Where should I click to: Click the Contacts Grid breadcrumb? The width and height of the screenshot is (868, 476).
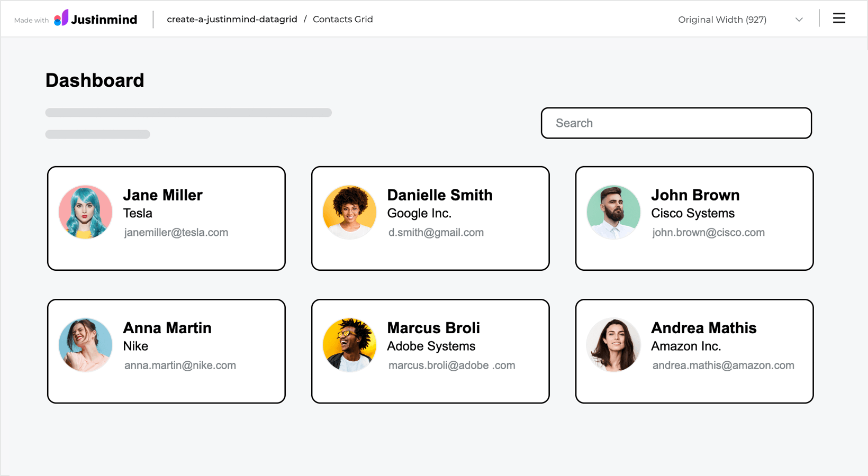tap(343, 19)
